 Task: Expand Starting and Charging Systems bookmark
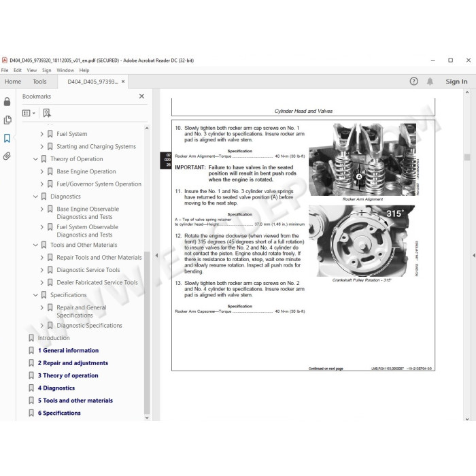tap(42, 146)
